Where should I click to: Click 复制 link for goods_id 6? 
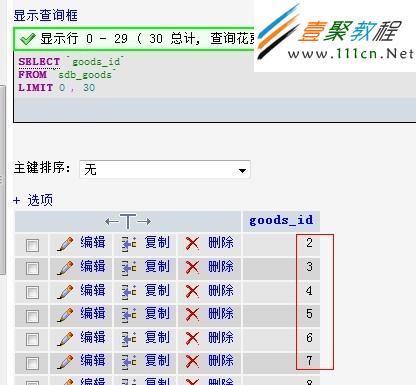click(157, 337)
